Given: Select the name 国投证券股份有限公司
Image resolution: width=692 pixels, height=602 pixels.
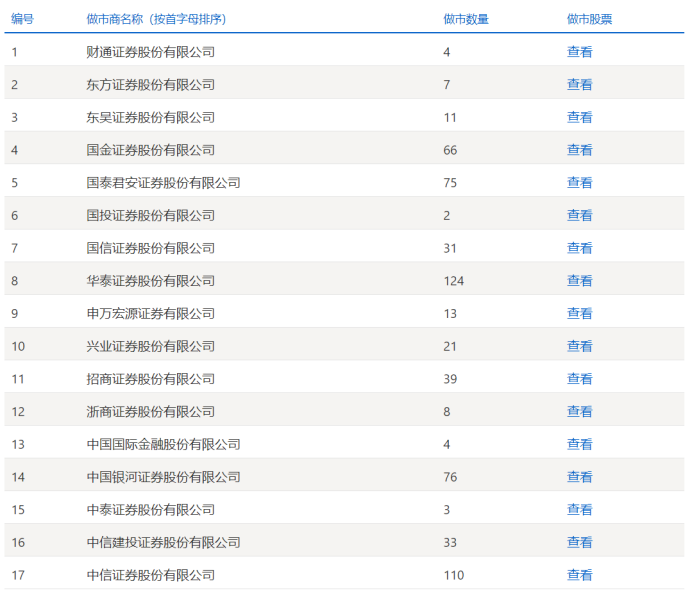Looking at the screenshot, I should 150,215.
